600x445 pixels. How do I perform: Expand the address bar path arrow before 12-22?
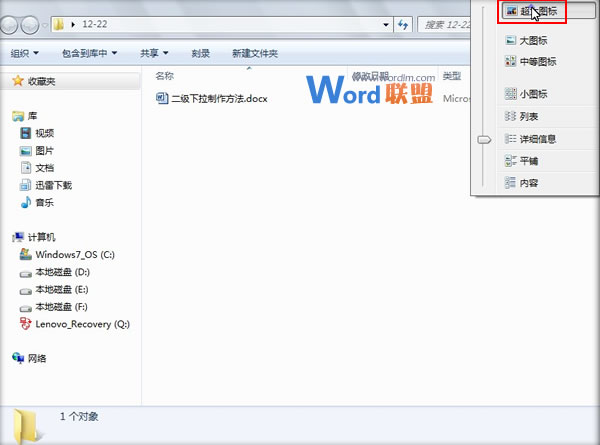(73, 24)
